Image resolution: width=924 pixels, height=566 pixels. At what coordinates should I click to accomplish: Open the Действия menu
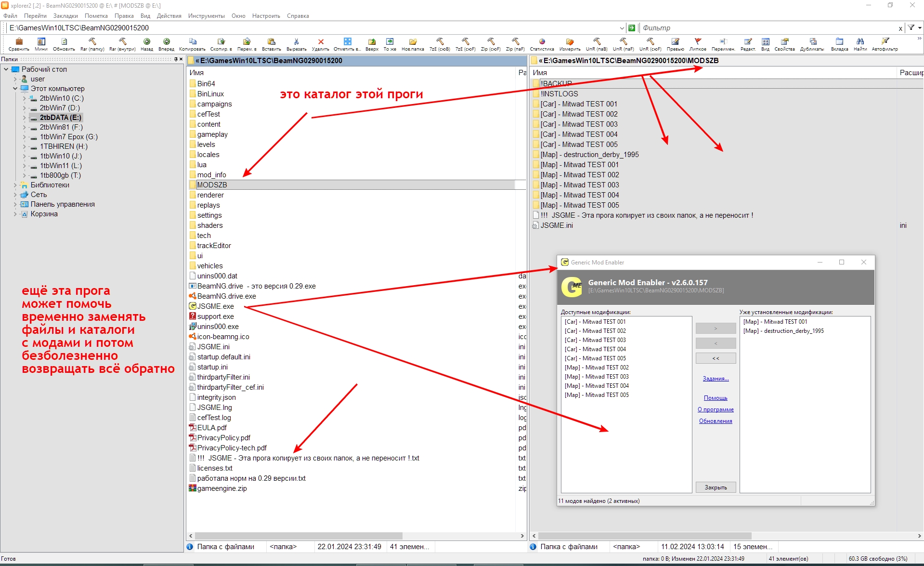pyautogui.click(x=169, y=16)
